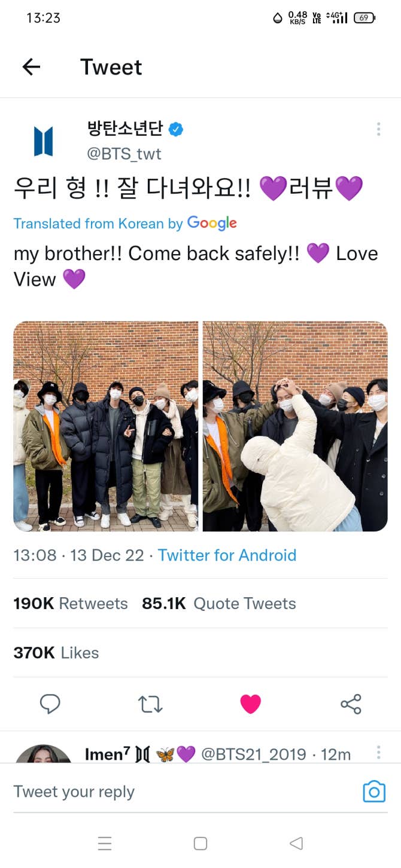Tap the camera icon in the reply bar
Image resolution: width=401 pixels, height=868 pixels.
click(374, 791)
